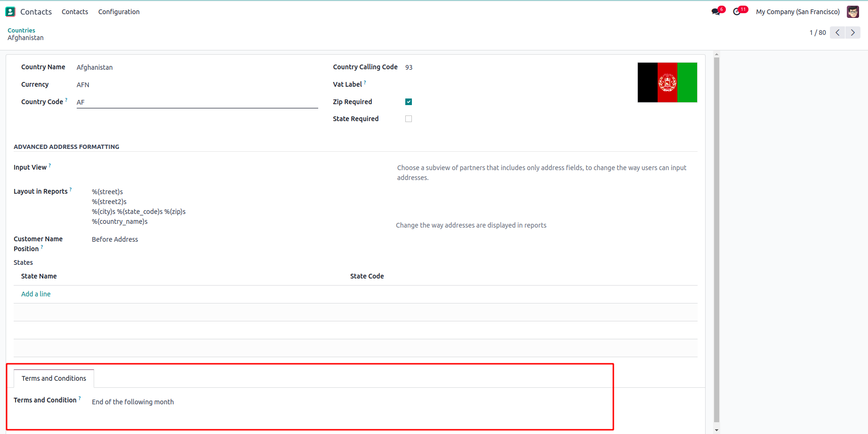The width and height of the screenshot is (868, 434).
Task: Open the discuss messages icon
Action: tap(716, 12)
